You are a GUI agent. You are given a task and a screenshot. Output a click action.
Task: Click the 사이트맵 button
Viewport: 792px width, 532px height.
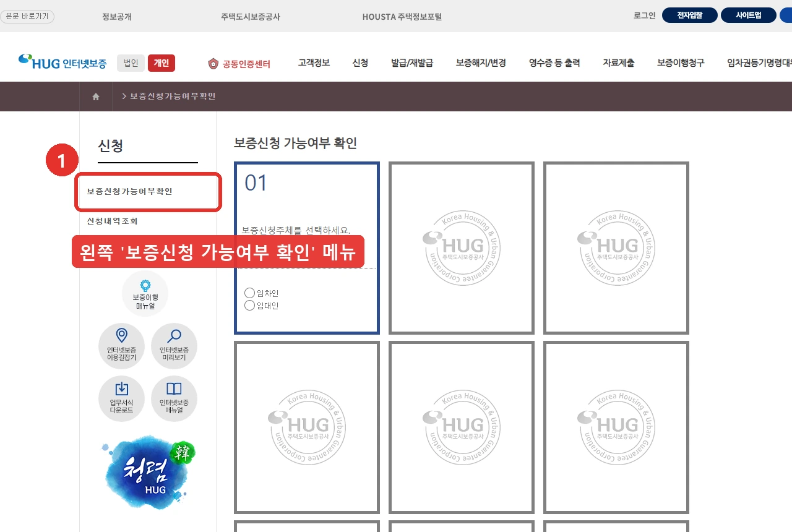tap(749, 15)
